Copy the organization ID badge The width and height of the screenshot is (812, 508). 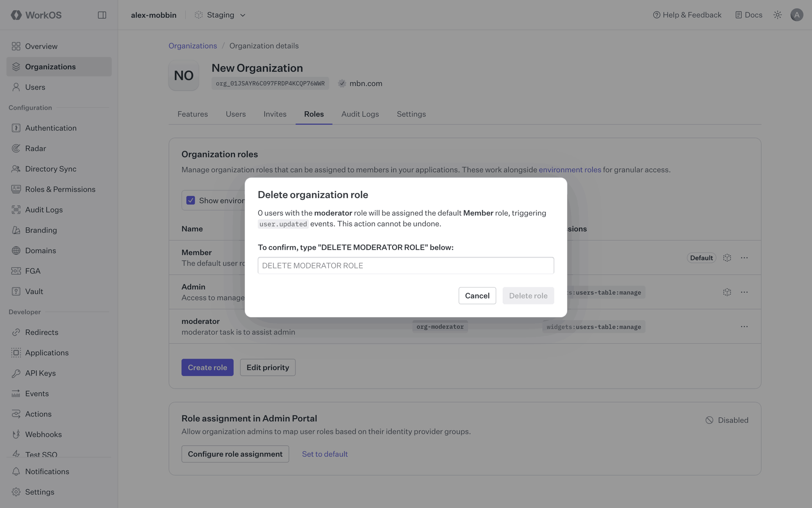click(270, 83)
